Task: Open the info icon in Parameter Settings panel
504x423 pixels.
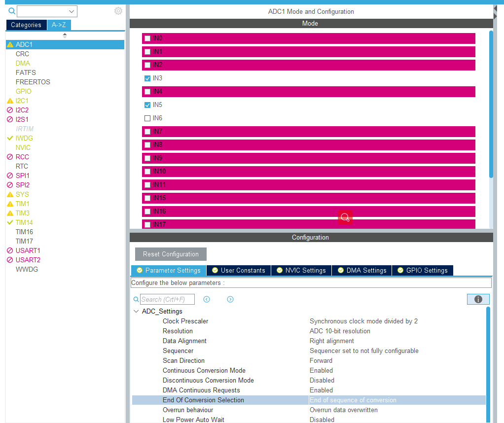Action: click(477, 299)
